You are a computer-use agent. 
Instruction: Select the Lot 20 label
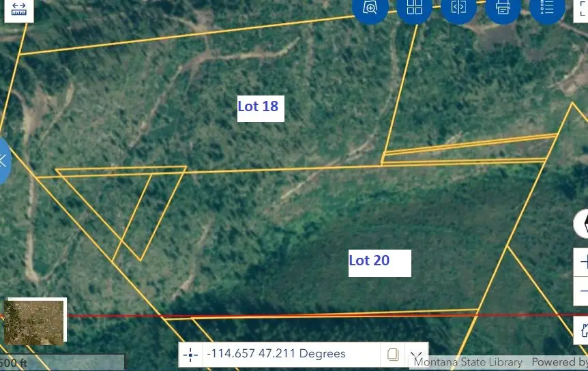coord(379,262)
